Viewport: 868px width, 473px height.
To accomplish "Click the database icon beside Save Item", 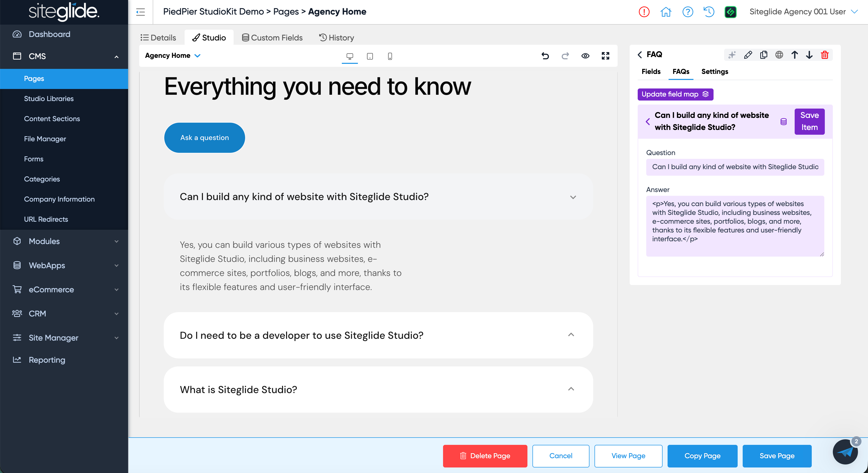I will [784, 122].
